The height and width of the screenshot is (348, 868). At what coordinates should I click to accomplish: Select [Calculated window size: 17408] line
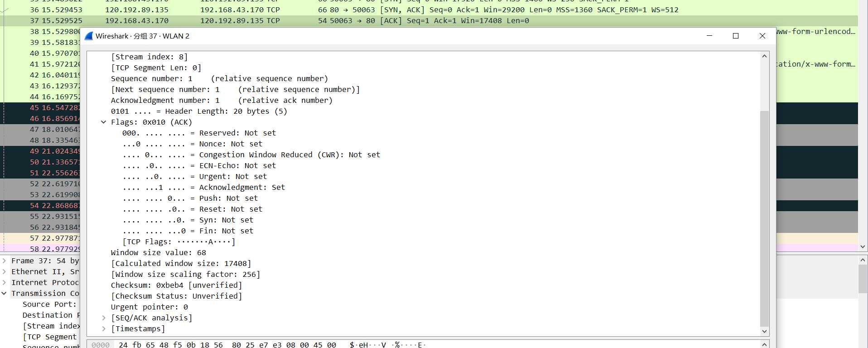tap(181, 263)
